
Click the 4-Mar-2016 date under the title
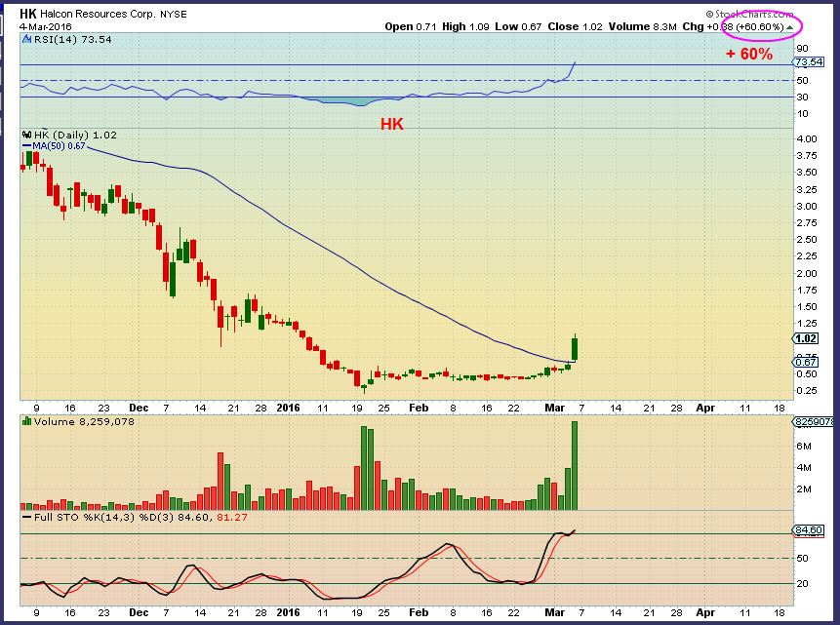[x=46, y=26]
